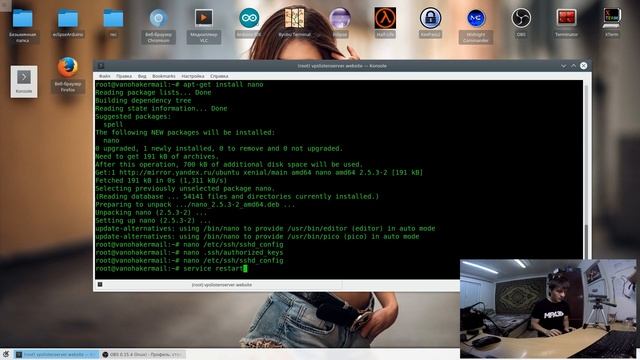Launch the Byobu Terminal desktop icon
The image size is (640, 360).
click(x=294, y=18)
